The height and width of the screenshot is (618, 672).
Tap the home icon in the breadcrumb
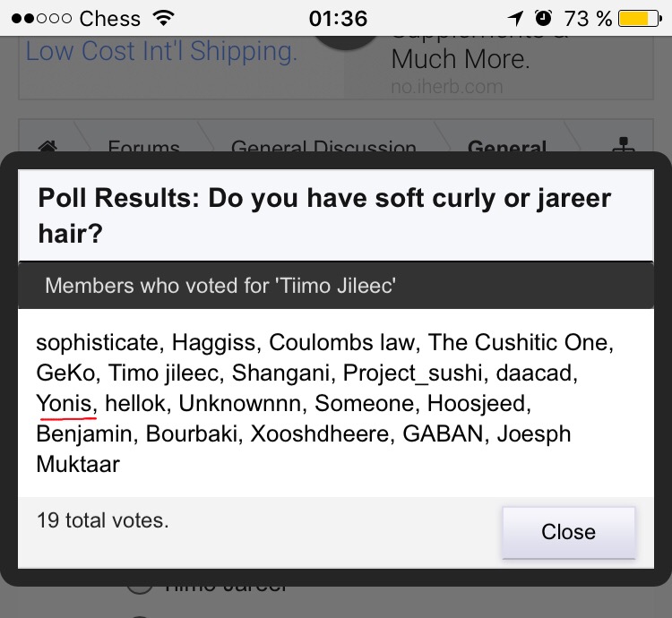[47, 145]
